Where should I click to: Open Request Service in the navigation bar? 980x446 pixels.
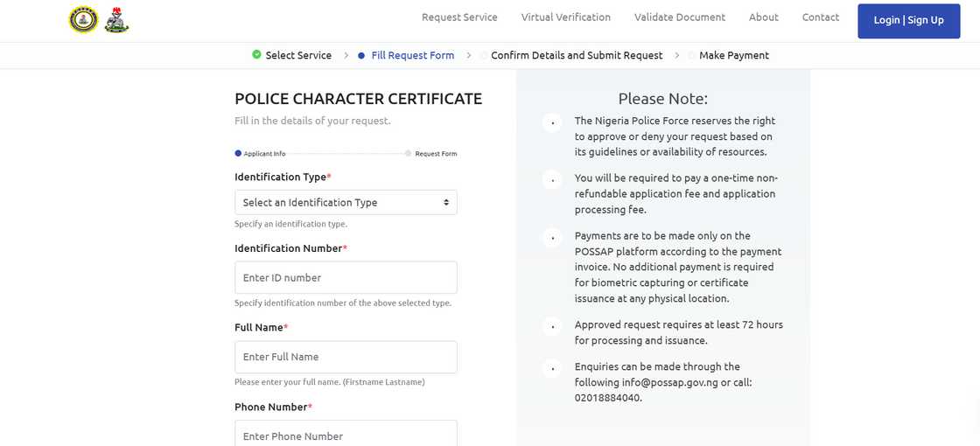(x=459, y=17)
